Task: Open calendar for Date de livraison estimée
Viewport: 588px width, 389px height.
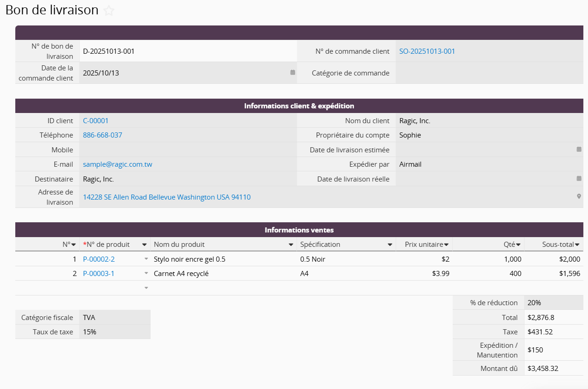Action: [579, 149]
